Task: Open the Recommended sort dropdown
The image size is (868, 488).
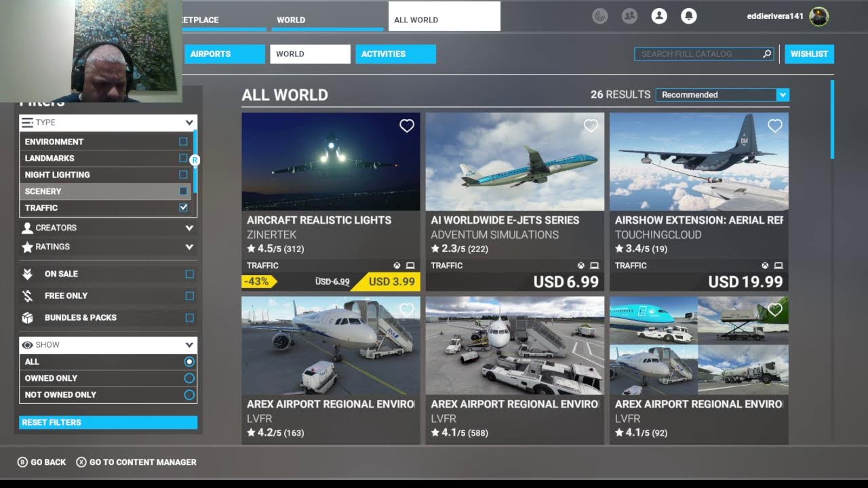Action: pyautogui.click(x=722, y=95)
